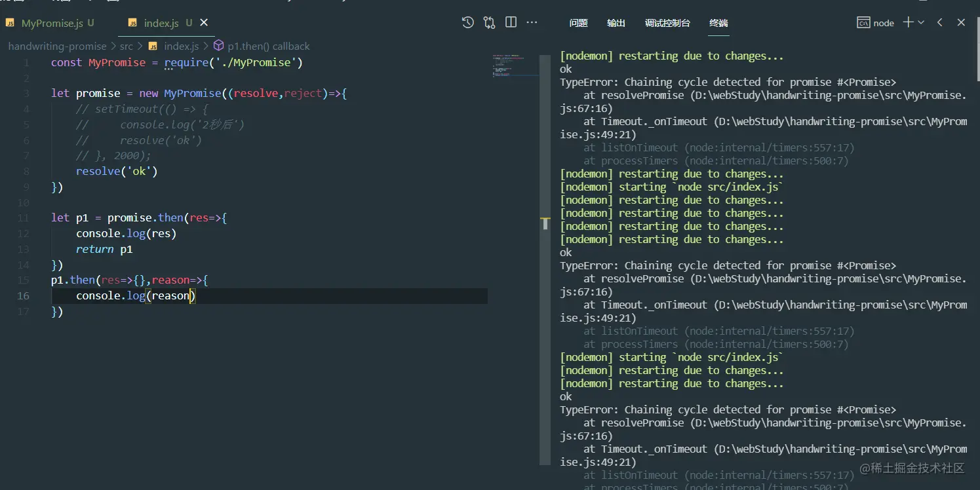Image resolution: width=980 pixels, height=490 pixels.
Task: Split the editor to the right
Action: pos(511,23)
